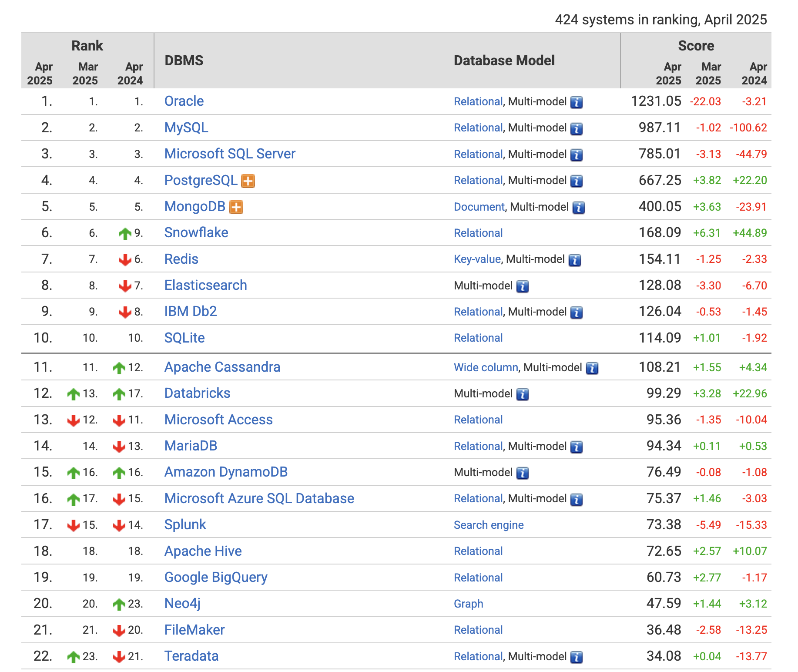Open the Microsoft Azure SQL Database link
Image resolution: width=798 pixels, height=672 pixels.
tap(259, 498)
